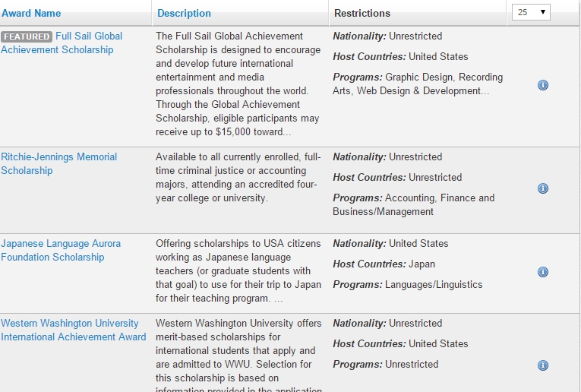Sort by Description column header
The width and height of the screenshot is (581, 392).
pyautogui.click(x=184, y=13)
